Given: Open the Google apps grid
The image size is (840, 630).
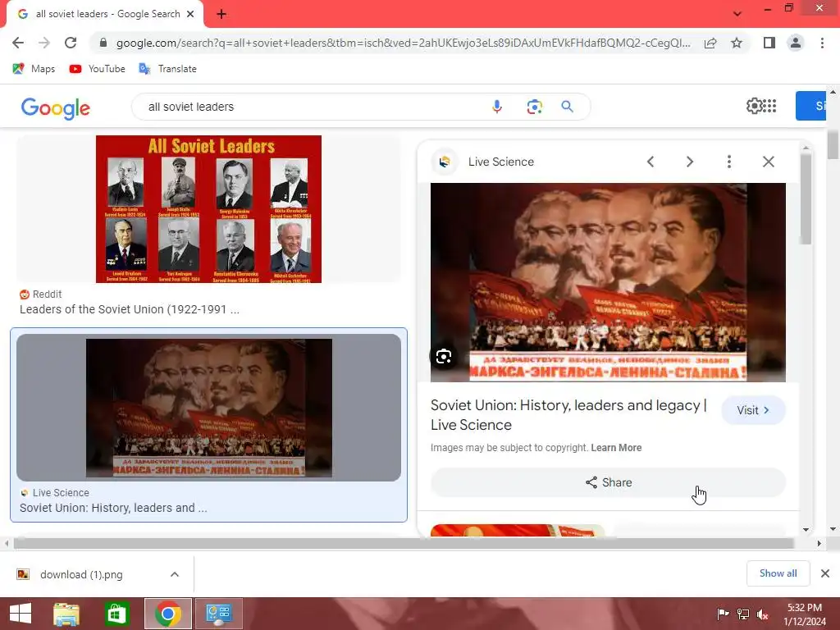Looking at the screenshot, I should (x=769, y=106).
